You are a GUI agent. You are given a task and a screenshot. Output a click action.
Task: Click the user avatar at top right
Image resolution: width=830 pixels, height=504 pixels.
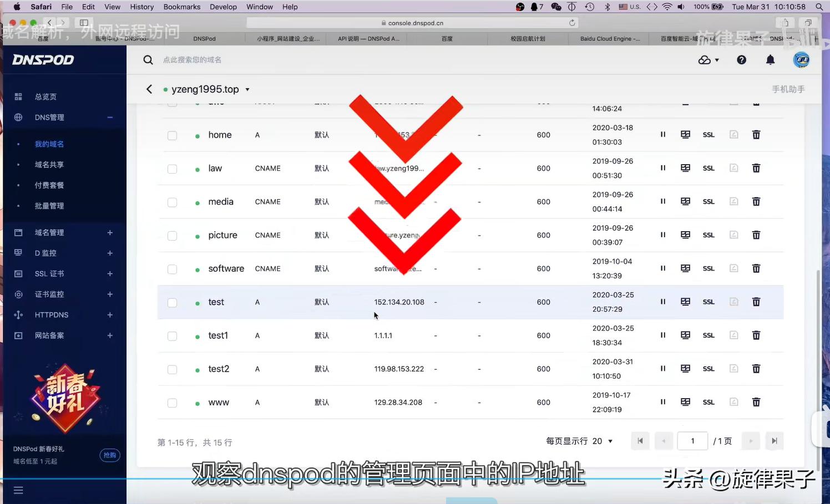pyautogui.click(x=801, y=60)
